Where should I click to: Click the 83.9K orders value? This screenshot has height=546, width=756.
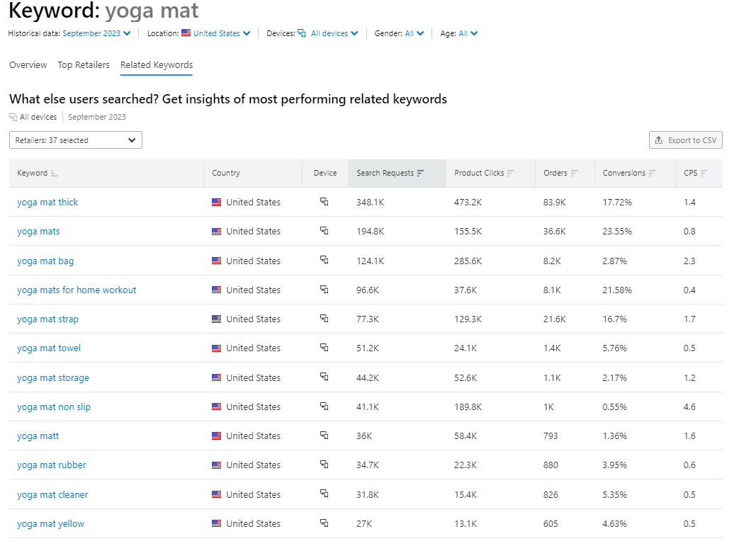point(555,203)
